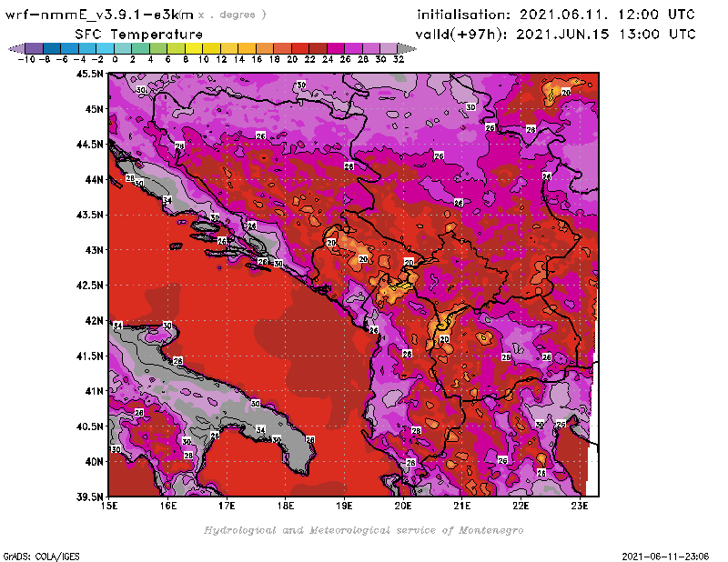Click the '41.5N' latitude axis label

tap(89, 356)
